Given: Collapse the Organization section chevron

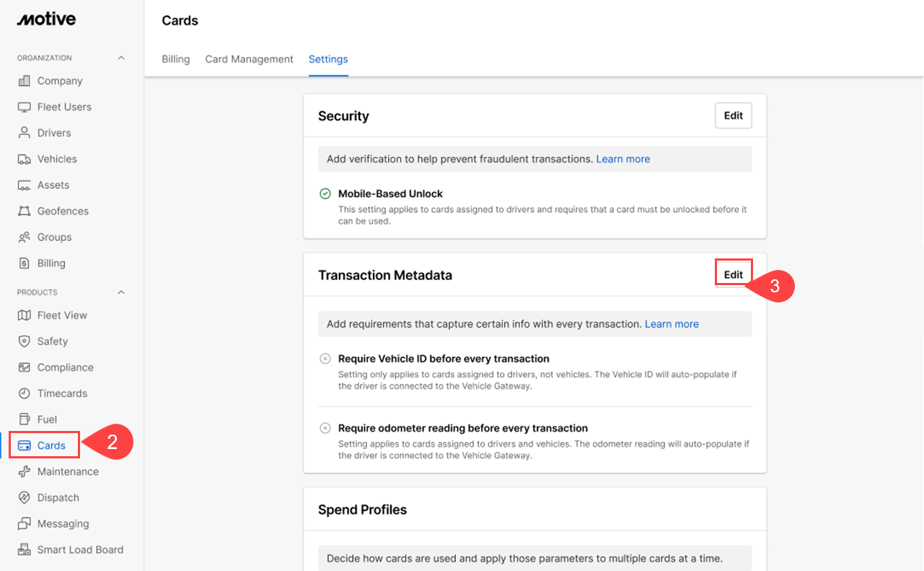Looking at the screenshot, I should pos(121,58).
